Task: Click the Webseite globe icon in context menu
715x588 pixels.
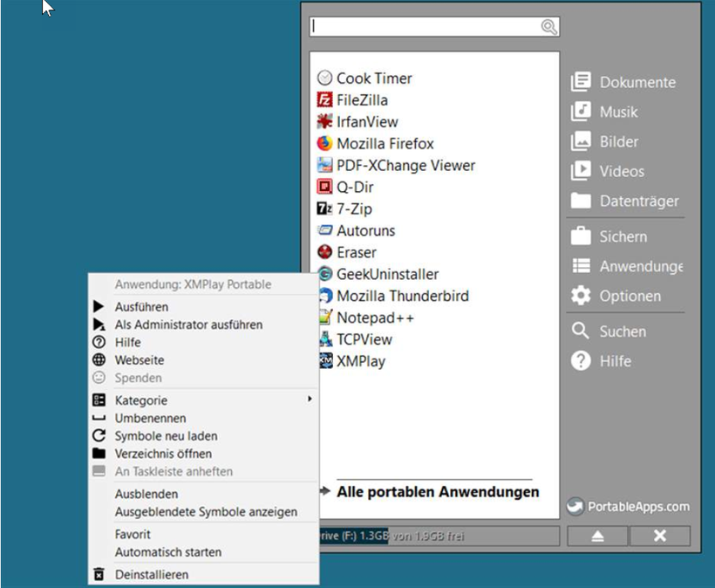Action: coord(99,360)
